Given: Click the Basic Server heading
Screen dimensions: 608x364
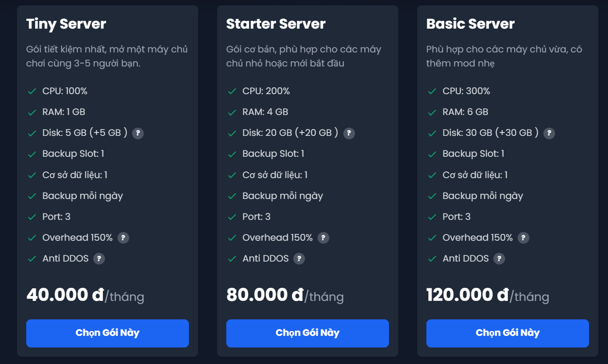Looking at the screenshot, I should [x=470, y=24].
